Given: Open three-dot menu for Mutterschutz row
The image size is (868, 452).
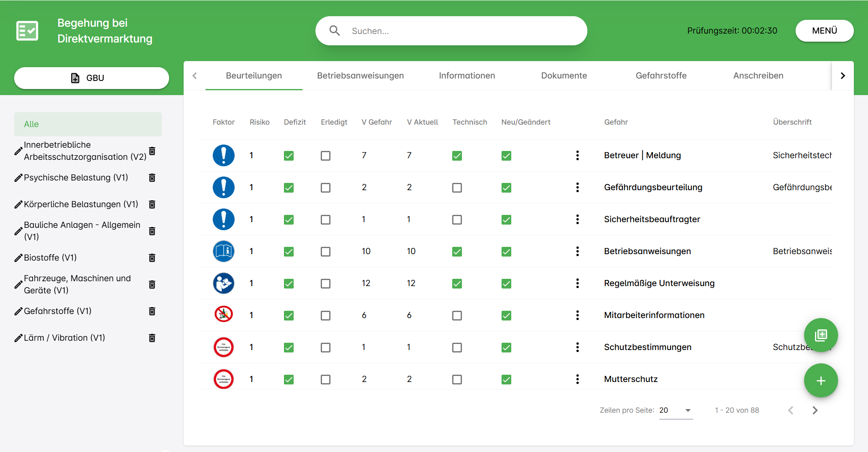Looking at the screenshot, I should click(x=577, y=379).
